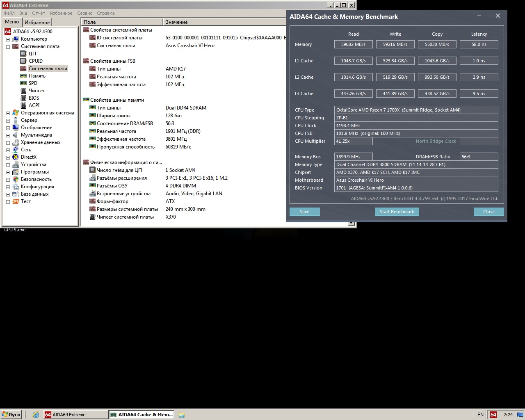525x420 pixels.
Task: Open the Пуск start menu
Action: point(11,415)
